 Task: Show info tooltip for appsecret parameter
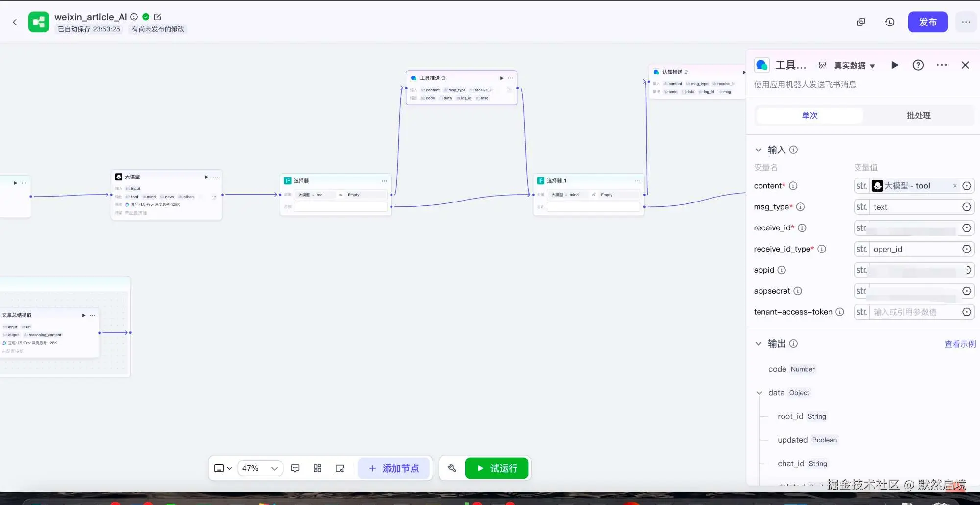click(x=798, y=291)
